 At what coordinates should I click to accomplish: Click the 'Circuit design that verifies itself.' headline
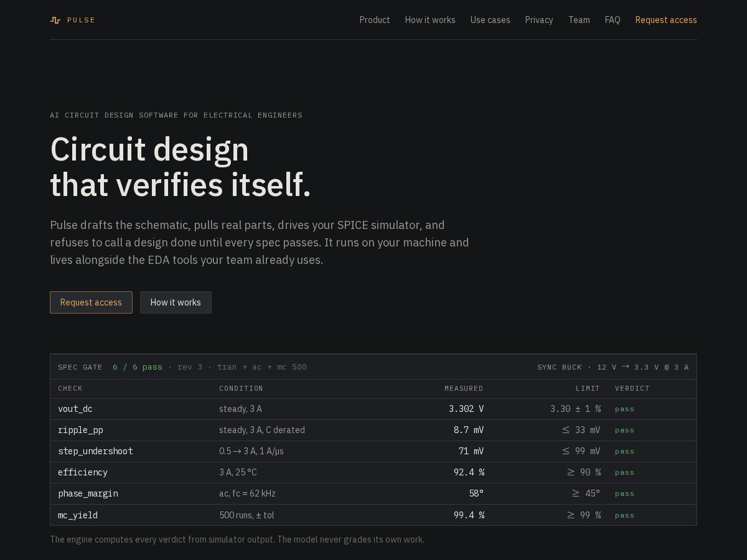pos(181,167)
